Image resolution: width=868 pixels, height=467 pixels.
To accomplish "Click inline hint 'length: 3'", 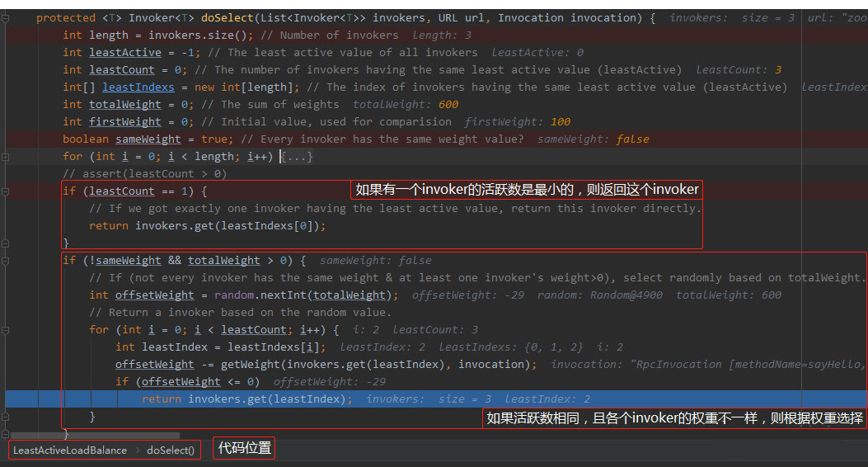I will pos(442,35).
